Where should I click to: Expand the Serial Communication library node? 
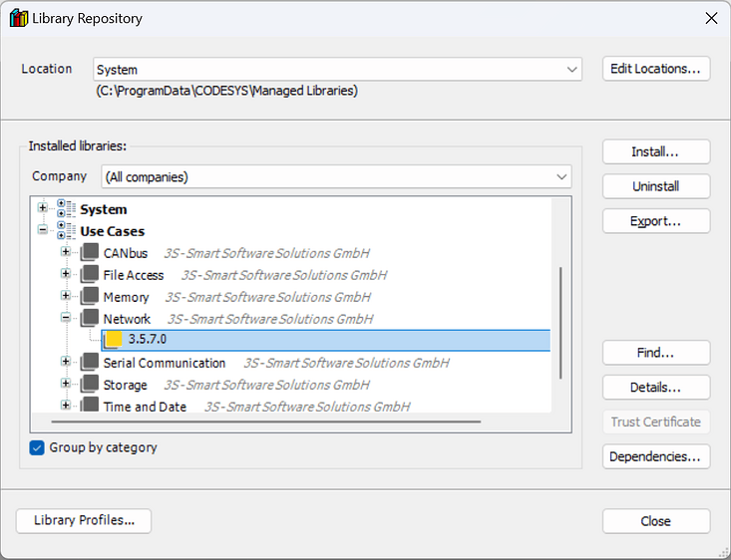pos(66,361)
